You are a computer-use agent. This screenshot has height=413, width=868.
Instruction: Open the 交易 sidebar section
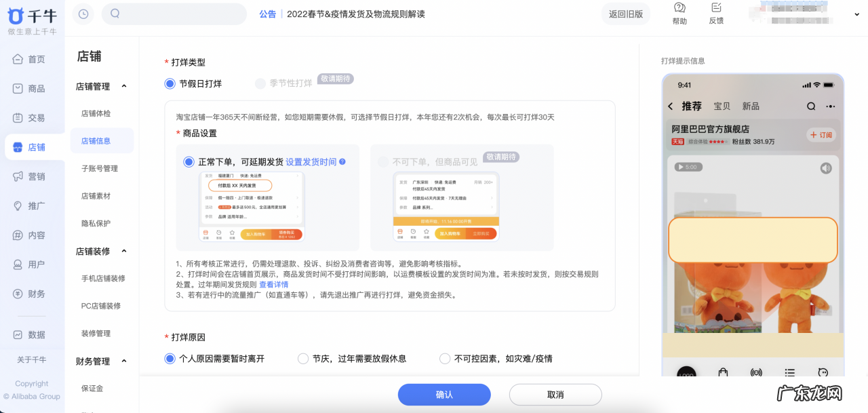pos(32,117)
